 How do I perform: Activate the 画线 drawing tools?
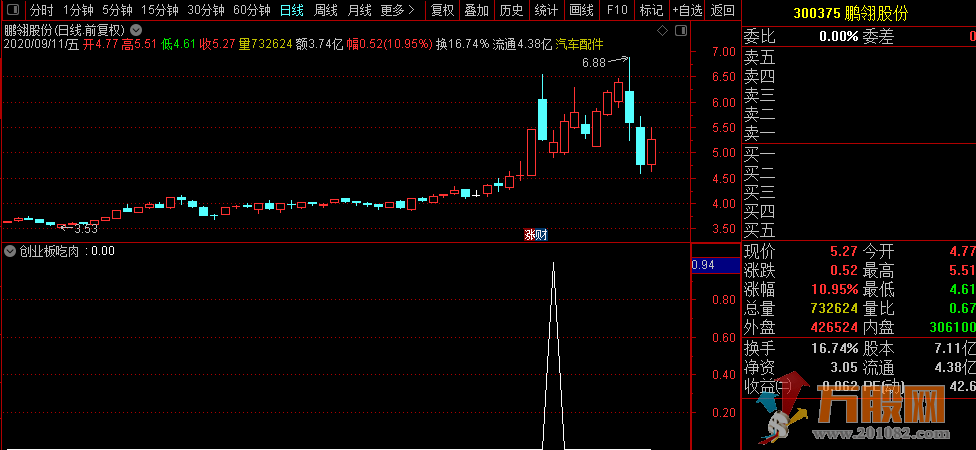pos(581,10)
